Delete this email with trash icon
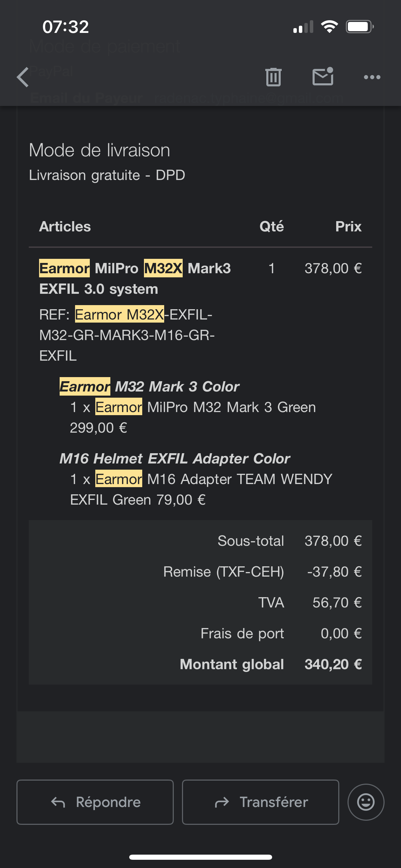This screenshot has height=868, width=401. click(273, 77)
